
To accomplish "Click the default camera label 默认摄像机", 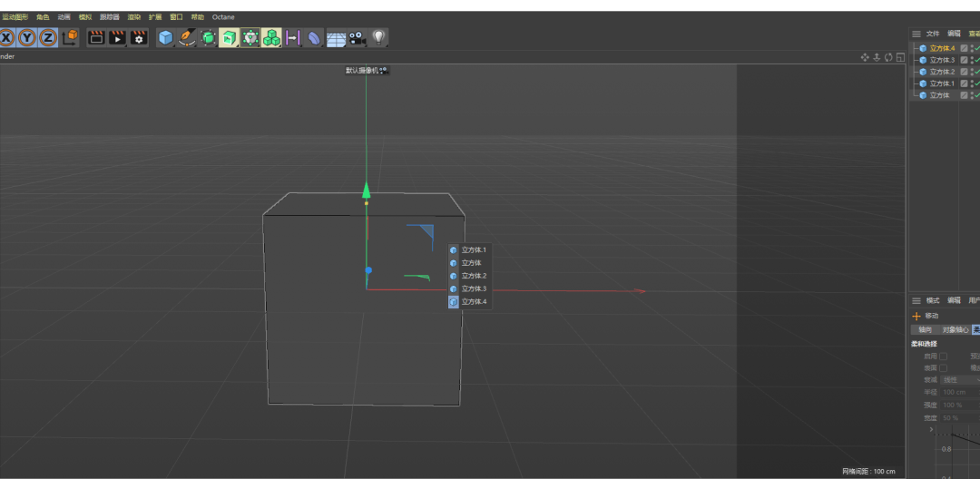I will pyautogui.click(x=362, y=71).
